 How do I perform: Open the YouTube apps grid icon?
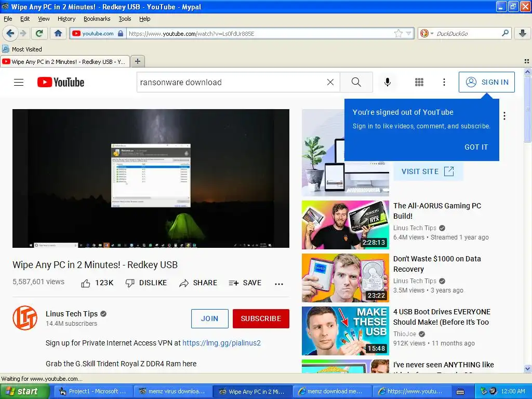click(x=419, y=82)
